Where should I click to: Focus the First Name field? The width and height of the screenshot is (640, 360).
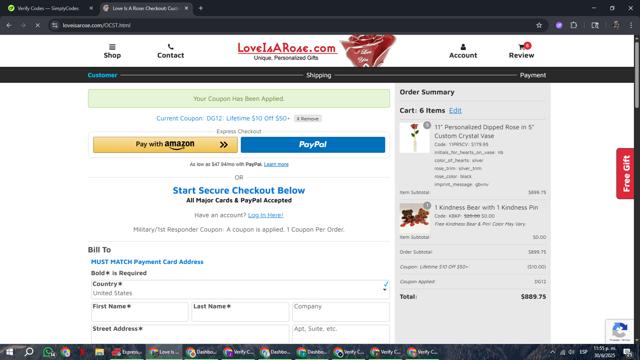[x=140, y=311]
